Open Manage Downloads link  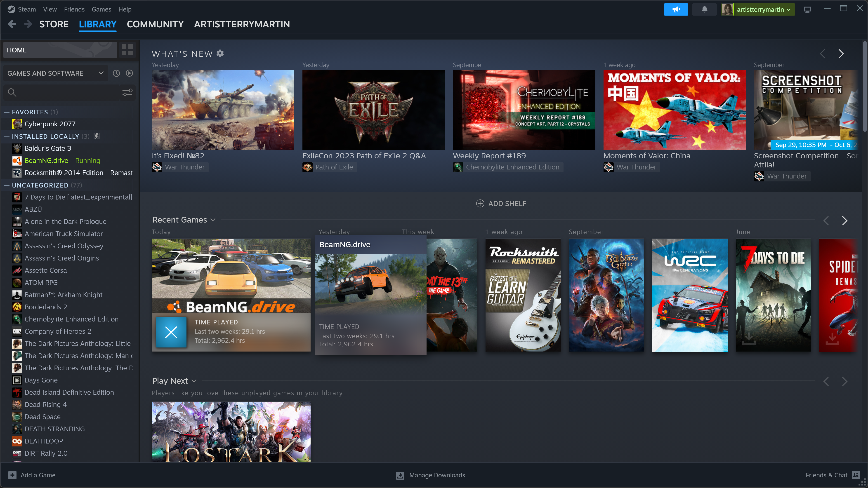[437, 475]
